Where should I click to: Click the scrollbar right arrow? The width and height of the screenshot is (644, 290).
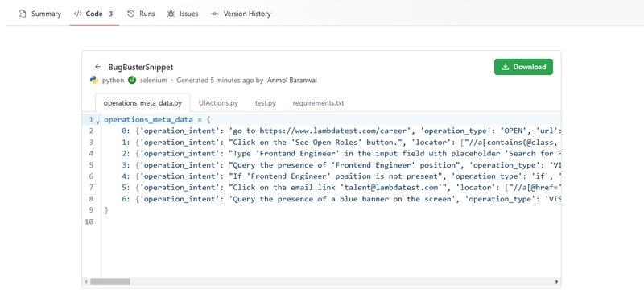coord(556,282)
